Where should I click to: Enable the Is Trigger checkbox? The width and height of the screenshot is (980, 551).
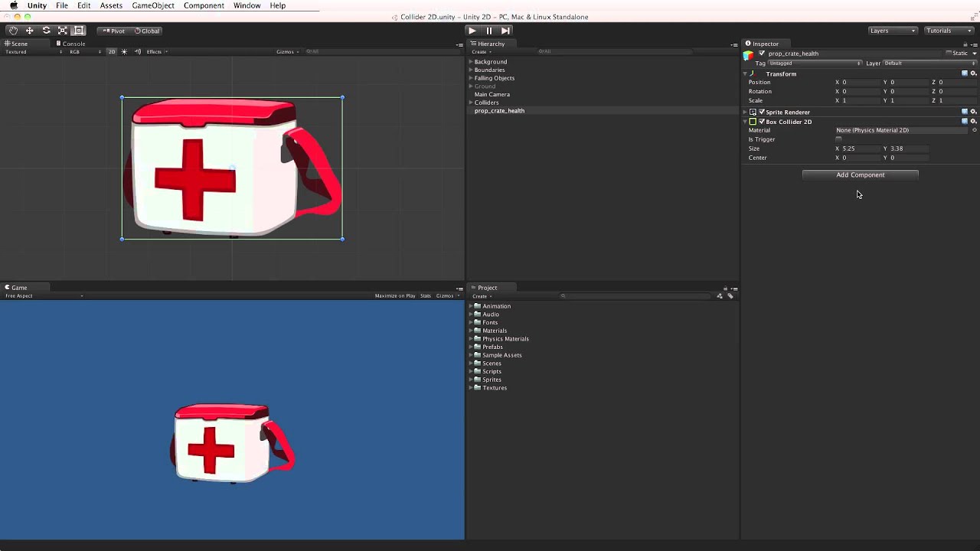[x=839, y=139]
